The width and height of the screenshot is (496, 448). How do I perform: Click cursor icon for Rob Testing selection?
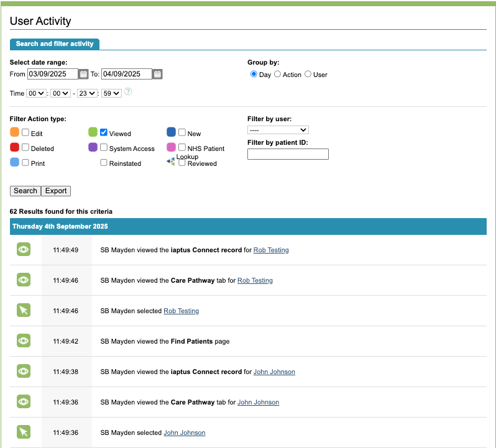24,311
